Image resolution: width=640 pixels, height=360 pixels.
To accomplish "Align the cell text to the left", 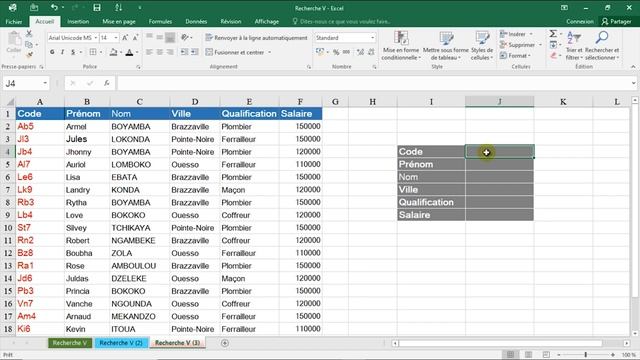I will coord(149,52).
